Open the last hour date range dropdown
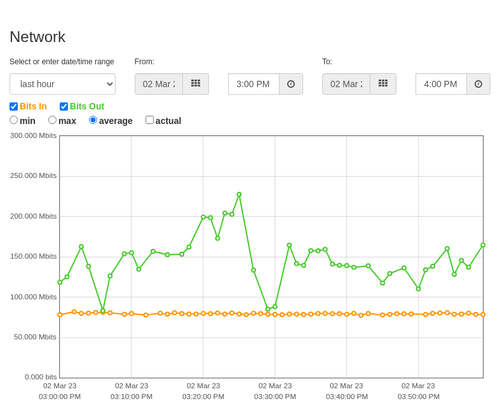 [63, 84]
